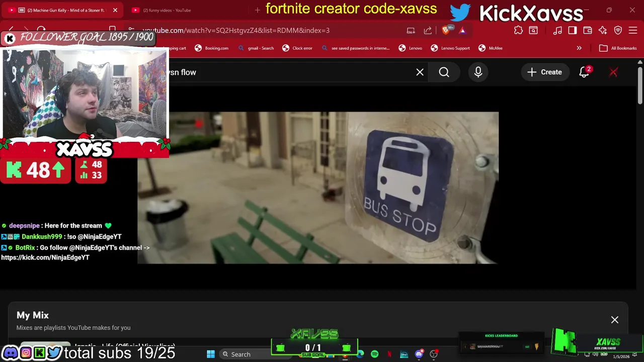Open the Brave VPN shield icon
The height and width of the screenshot is (362, 644).
(x=618, y=31)
